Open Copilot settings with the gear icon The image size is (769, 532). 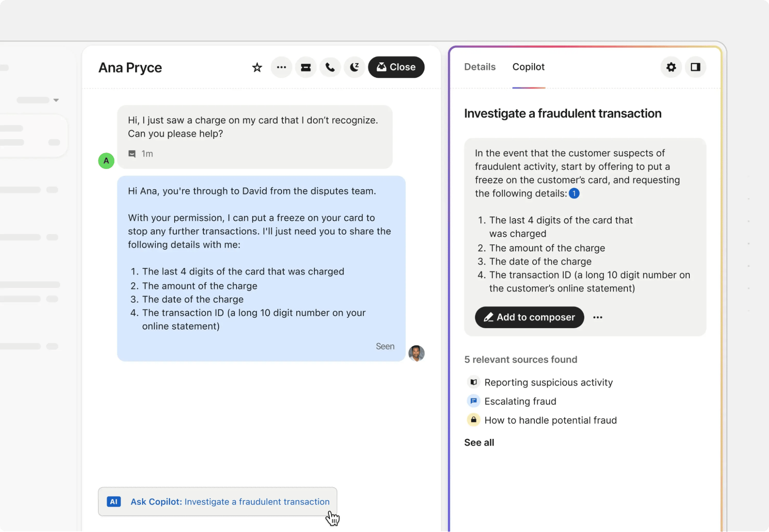click(671, 67)
